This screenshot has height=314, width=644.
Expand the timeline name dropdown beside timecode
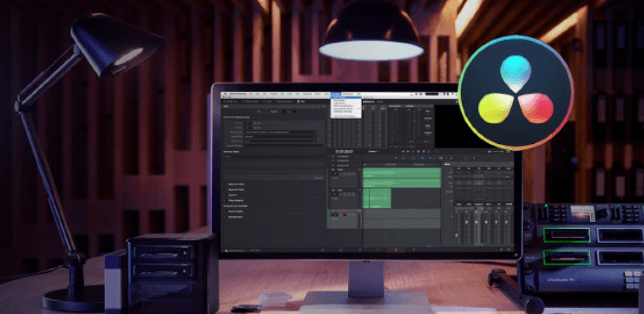point(374,152)
